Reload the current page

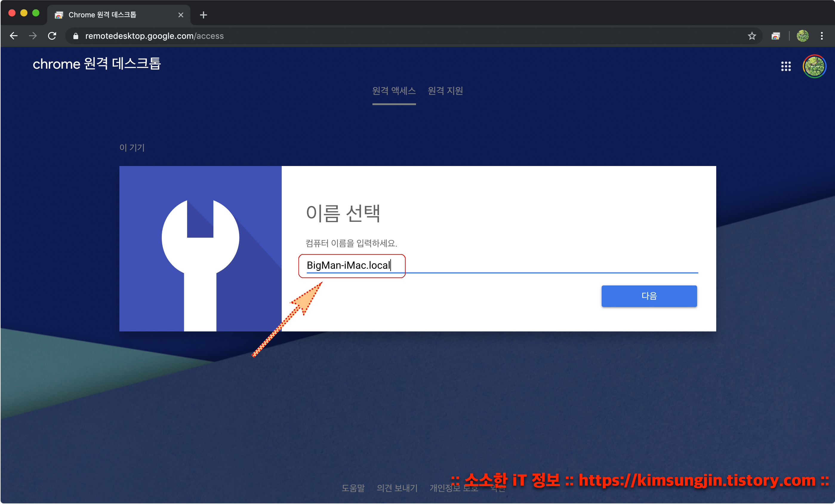point(52,36)
